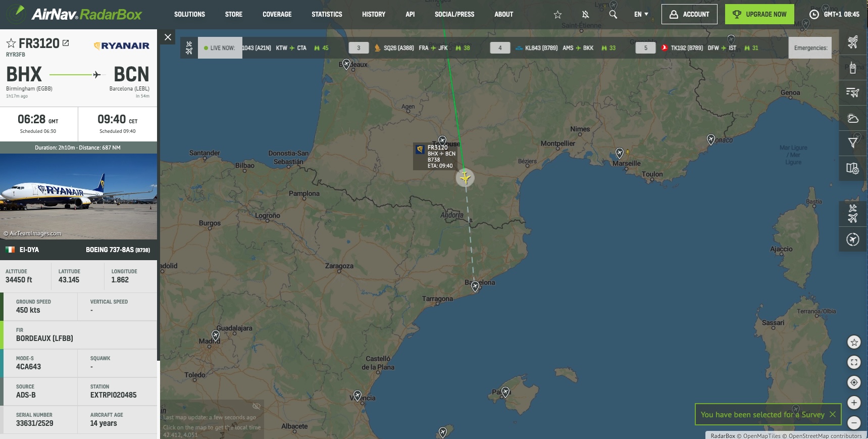The image size is (868, 439).
Task: Click the Barcelona airport marker
Action: (x=475, y=287)
